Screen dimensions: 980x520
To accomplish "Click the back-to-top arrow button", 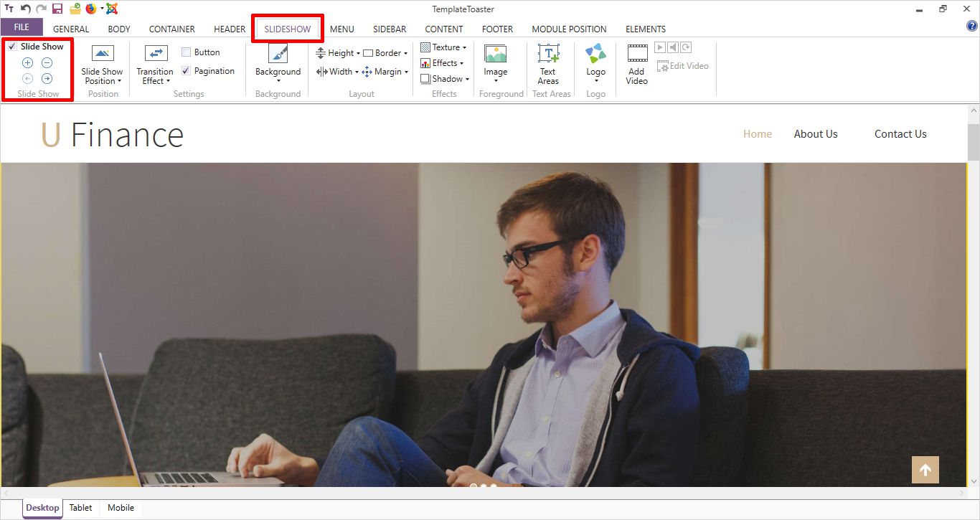I will 925,470.
